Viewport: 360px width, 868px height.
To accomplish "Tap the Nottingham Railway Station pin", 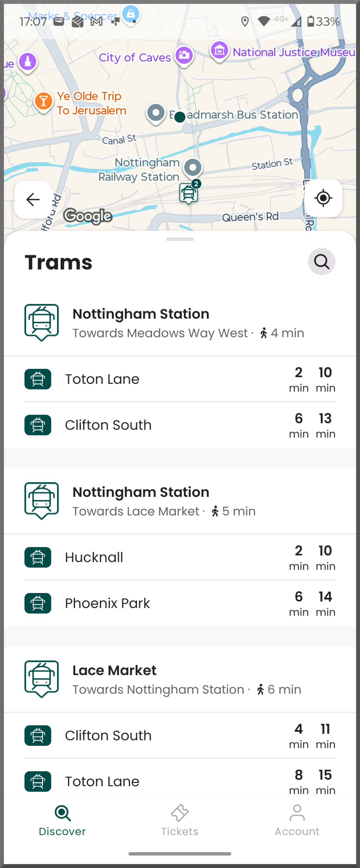I will point(193,167).
